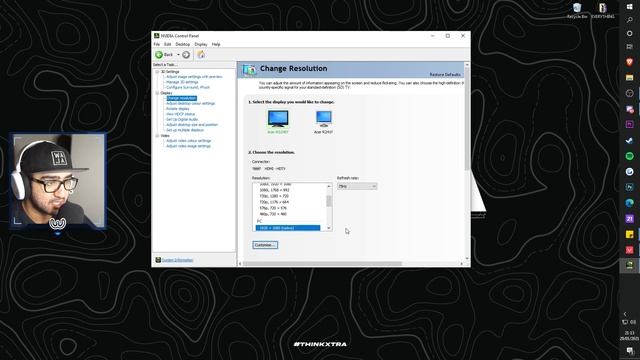Open Microsoft Edge from taskbar
The height and width of the screenshot is (360, 640).
(629, 203)
